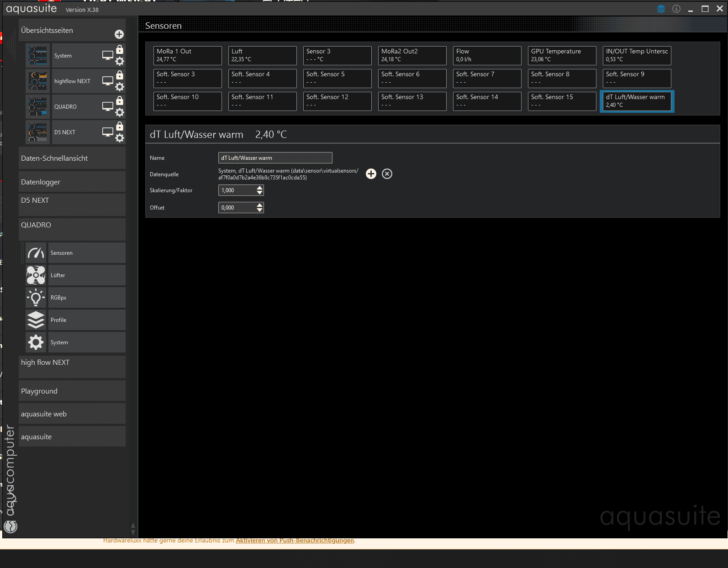
Task: Click the Skalierung/Faktor value field
Action: point(237,190)
